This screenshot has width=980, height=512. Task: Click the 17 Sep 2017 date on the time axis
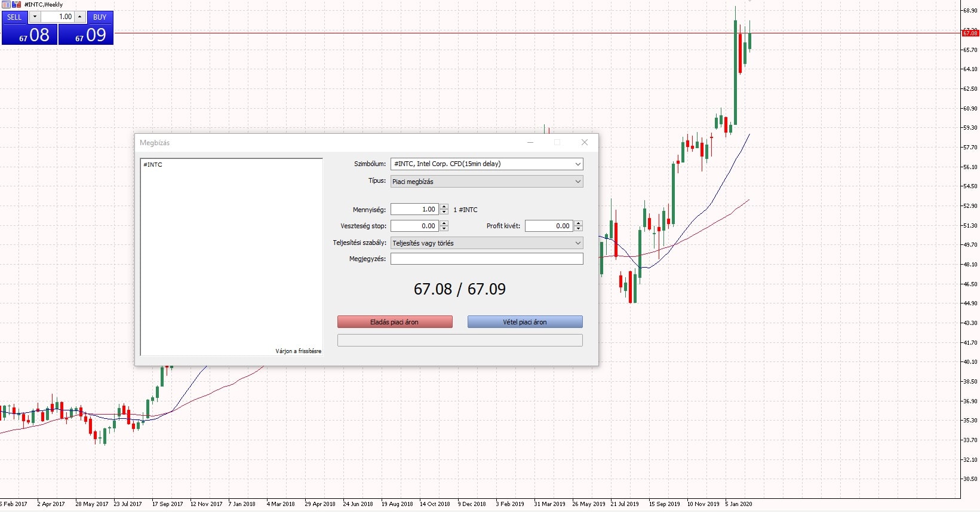point(167,504)
